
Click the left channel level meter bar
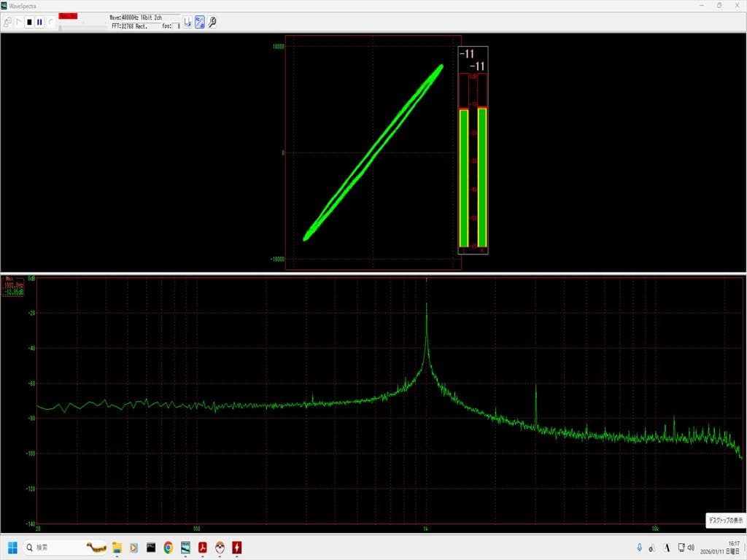463,177
